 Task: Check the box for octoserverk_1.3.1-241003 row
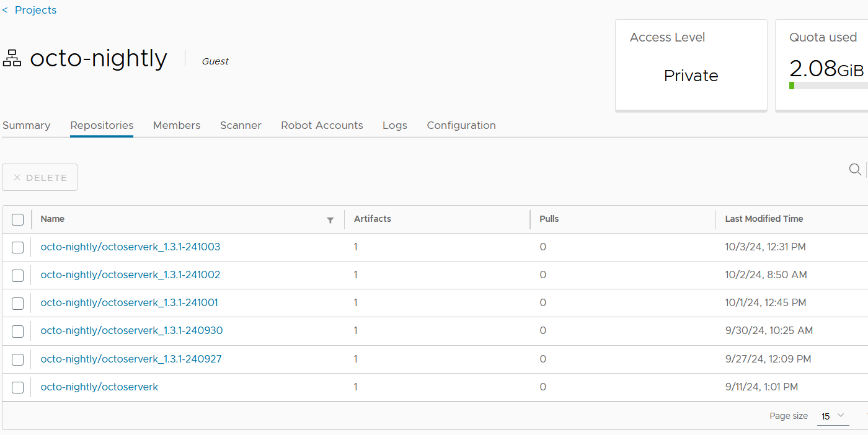[x=17, y=247]
